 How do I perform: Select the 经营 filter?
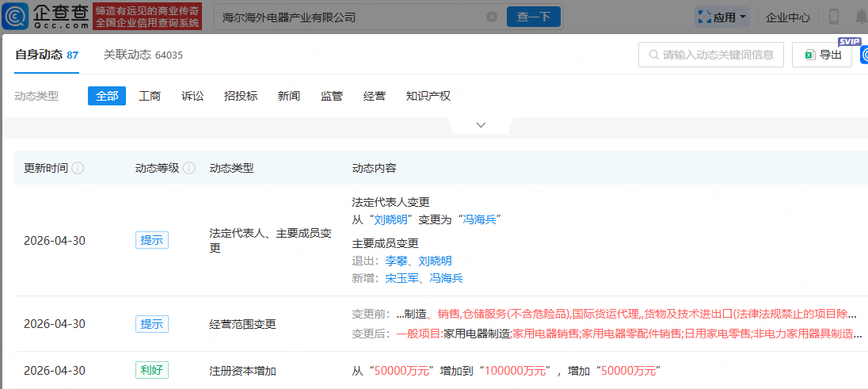click(375, 96)
